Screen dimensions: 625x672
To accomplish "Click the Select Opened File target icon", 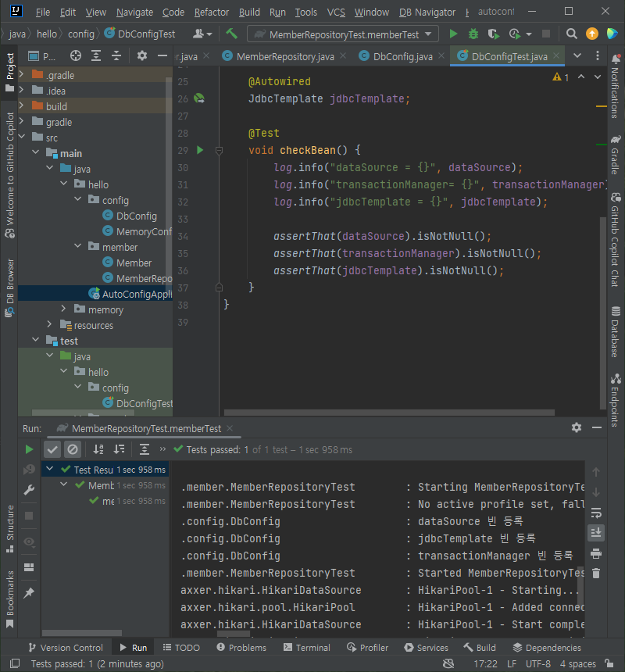I will coord(75,56).
